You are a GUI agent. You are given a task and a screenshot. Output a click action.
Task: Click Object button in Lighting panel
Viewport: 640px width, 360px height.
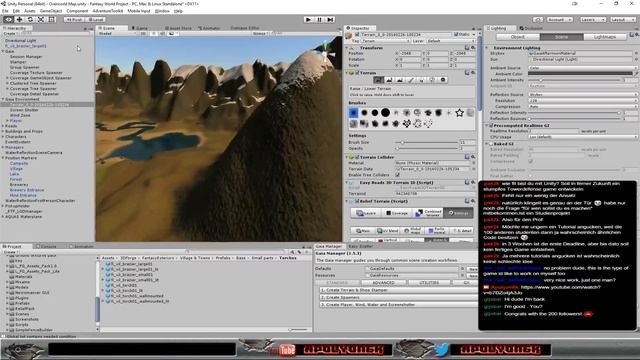[518, 37]
